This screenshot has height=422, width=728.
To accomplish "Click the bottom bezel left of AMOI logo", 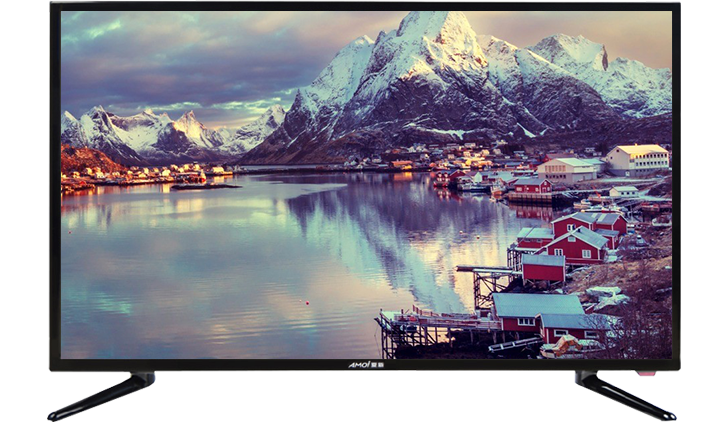I will pyautogui.click(x=200, y=364).
